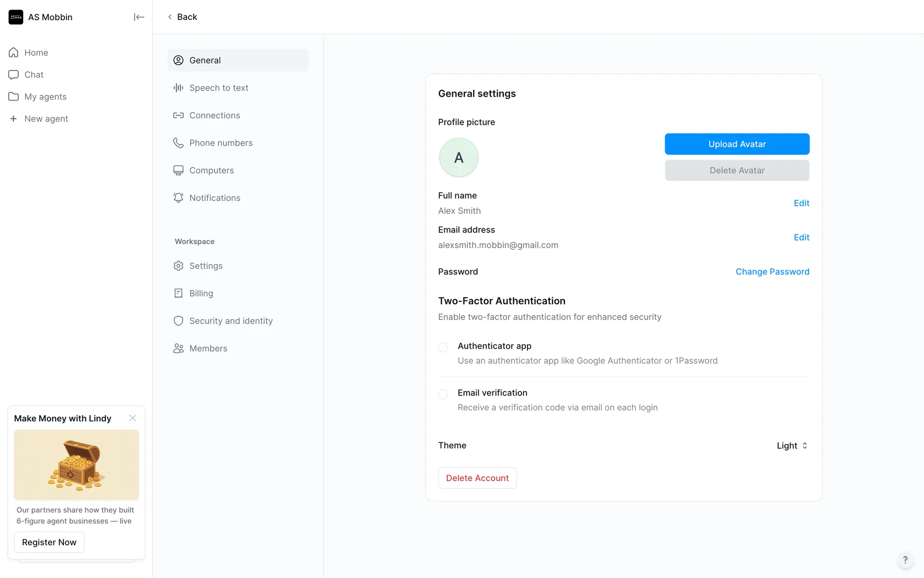Click the treasure chest promo image
924x578 pixels.
pos(76,464)
